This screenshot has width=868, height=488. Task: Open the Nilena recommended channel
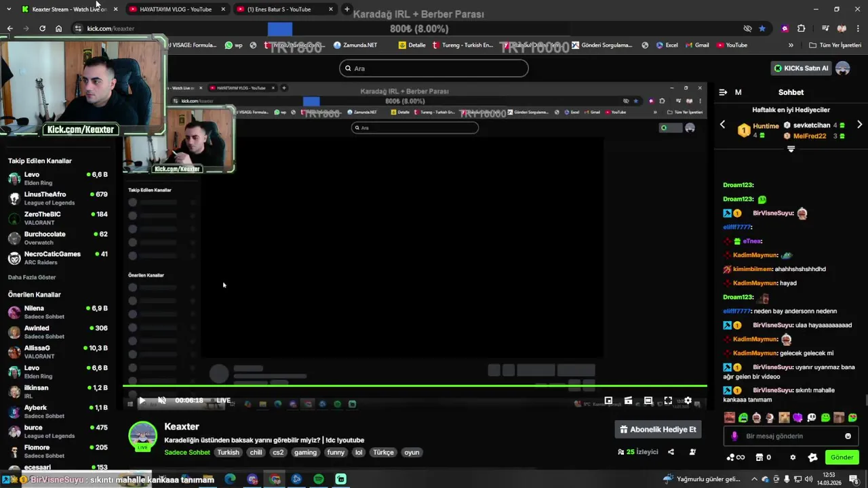tap(58, 312)
